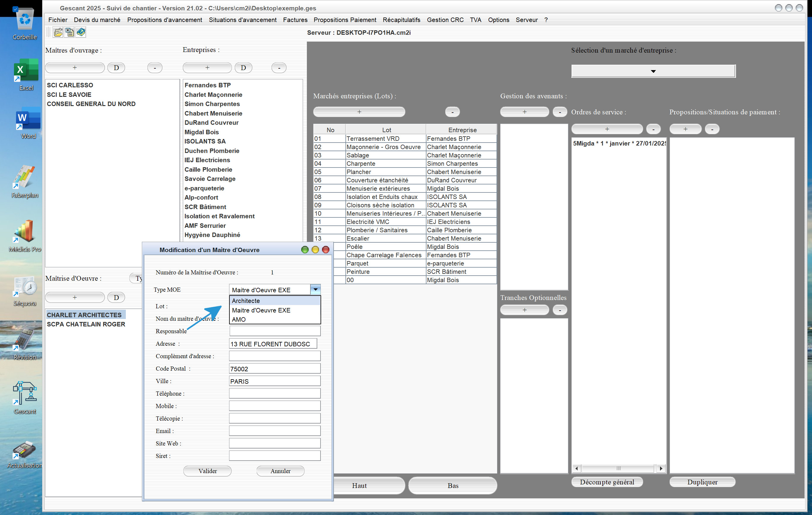812x515 pixels.
Task: Open the Révision calculator shortcut
Action: click(25, 344)
